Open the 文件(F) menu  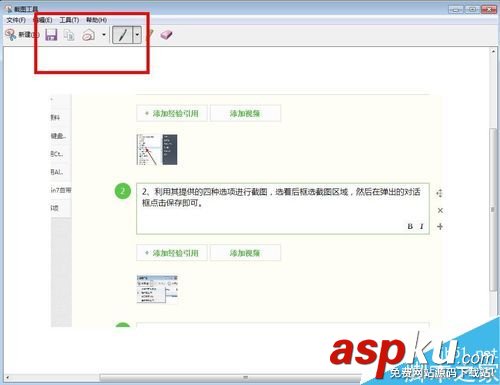[x=16, y=20]
